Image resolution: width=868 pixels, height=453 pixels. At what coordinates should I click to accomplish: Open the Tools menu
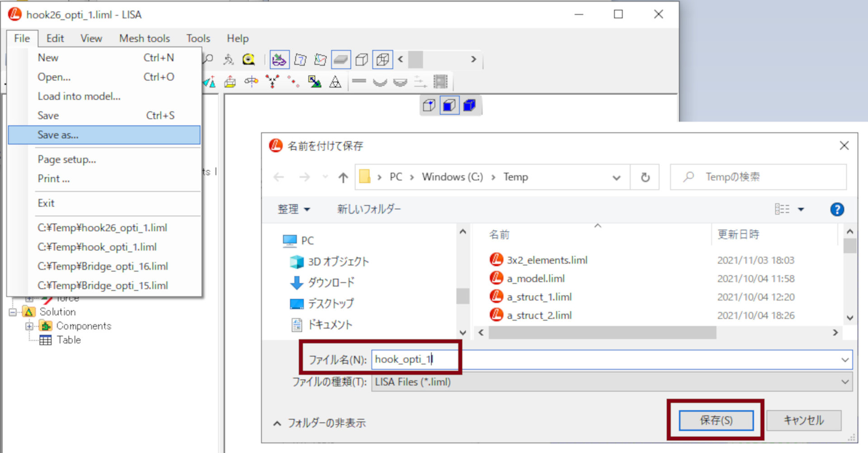pyautogui.click(x=198, y=38)
